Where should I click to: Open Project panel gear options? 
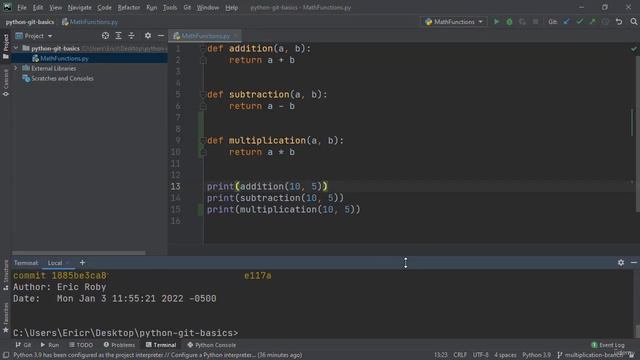[148, 36]
